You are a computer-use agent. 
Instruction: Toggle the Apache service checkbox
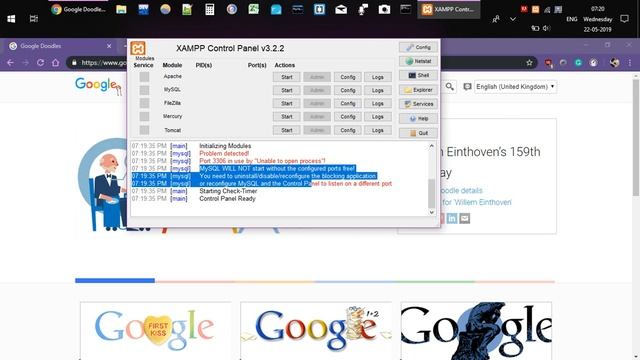pyautogui.click(x=144, y=77)
